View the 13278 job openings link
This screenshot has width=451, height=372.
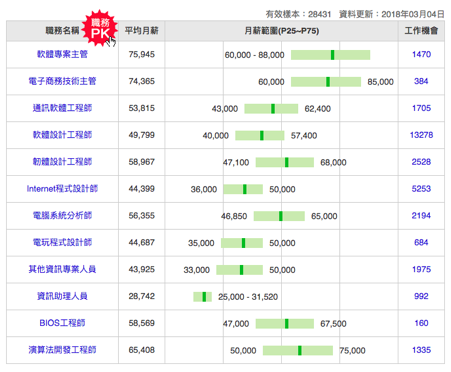[421, 135]
